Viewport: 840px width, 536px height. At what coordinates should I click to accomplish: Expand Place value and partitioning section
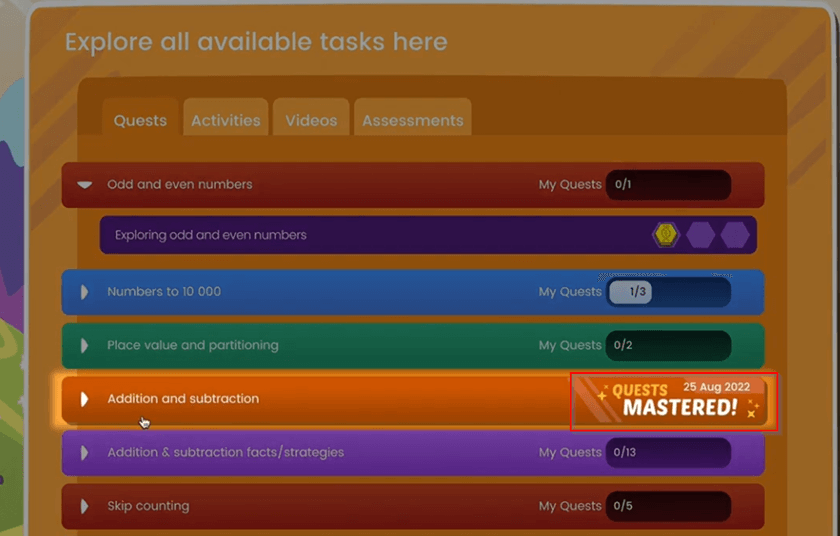click(84, 345)
